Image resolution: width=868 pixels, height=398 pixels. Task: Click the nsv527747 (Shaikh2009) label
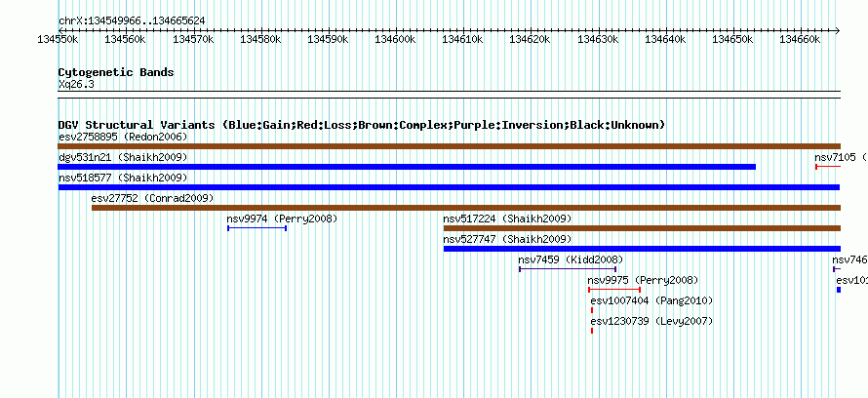pos(507,239)
